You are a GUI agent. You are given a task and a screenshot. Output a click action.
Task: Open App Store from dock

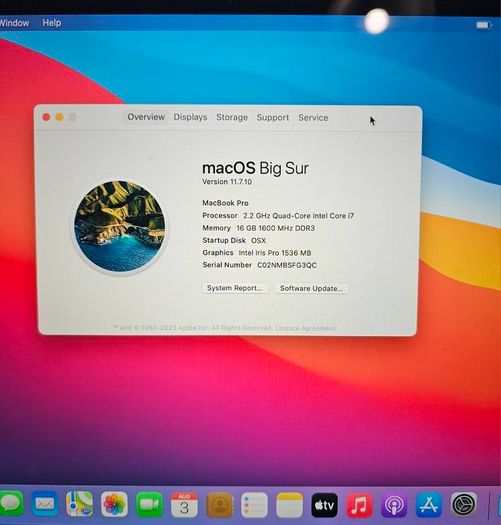click(429, 505)
